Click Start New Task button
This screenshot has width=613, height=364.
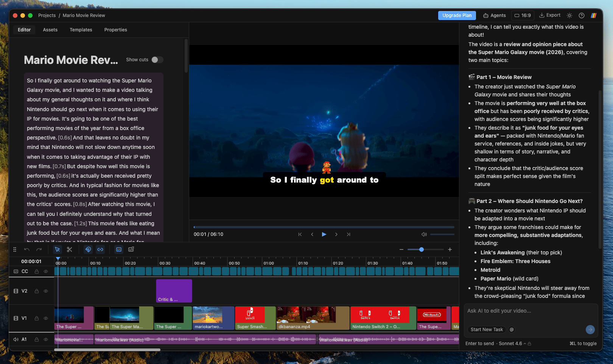(x=487, y=330)
